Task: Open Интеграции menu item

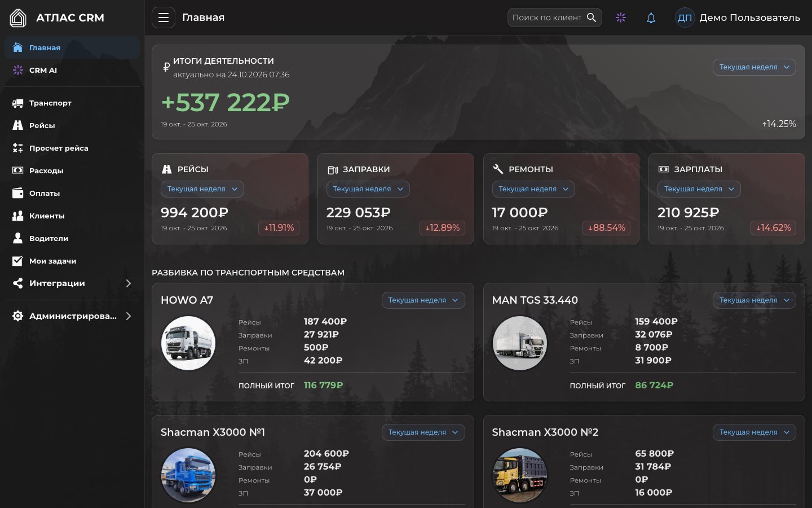Action: click(x=72, y=283)
